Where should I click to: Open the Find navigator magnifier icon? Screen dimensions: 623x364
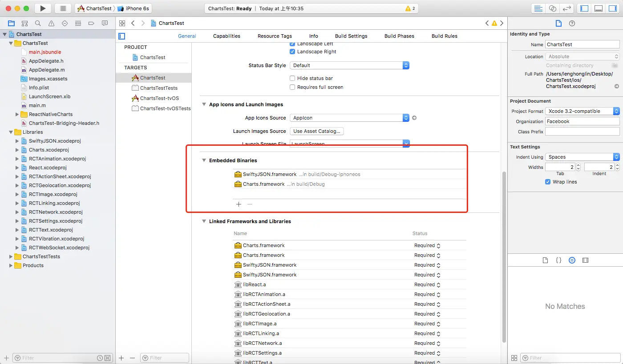pyautogui.click(x=38, y=23)
